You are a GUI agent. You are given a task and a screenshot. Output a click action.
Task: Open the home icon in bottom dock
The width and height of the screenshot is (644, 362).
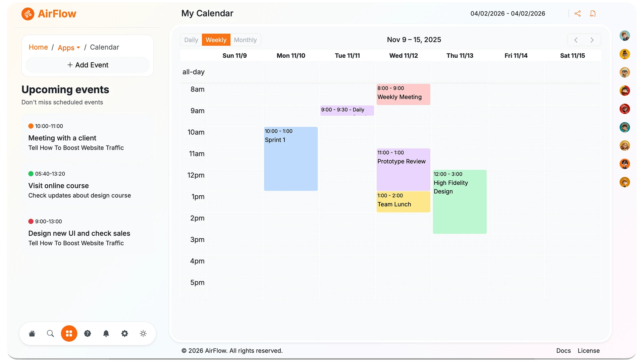32,334
